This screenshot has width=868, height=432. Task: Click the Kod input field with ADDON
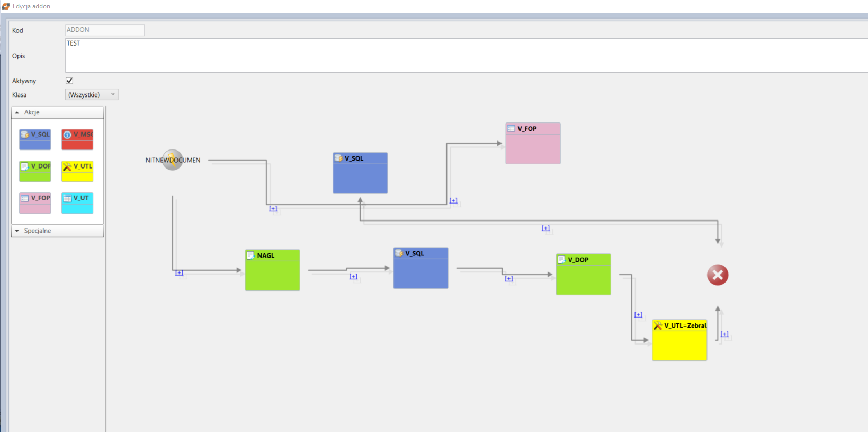(x=105, y=30)
